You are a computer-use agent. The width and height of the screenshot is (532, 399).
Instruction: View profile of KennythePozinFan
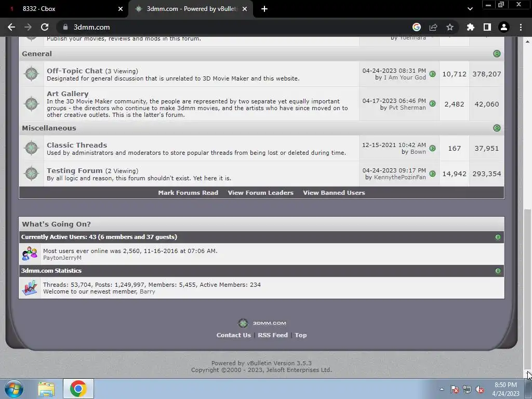pyautogui.click(x=400, y=177)
